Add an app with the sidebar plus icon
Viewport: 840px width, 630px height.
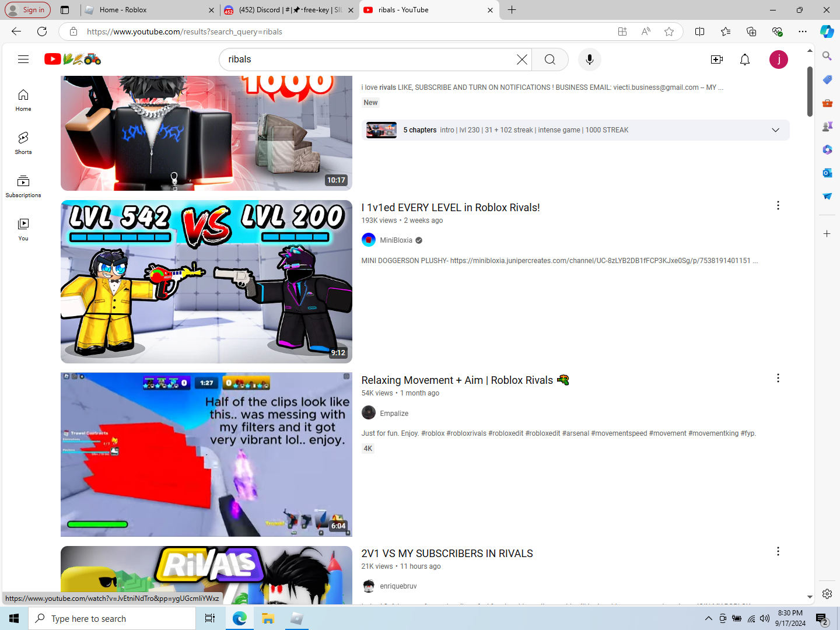click(x=827, y=233)
